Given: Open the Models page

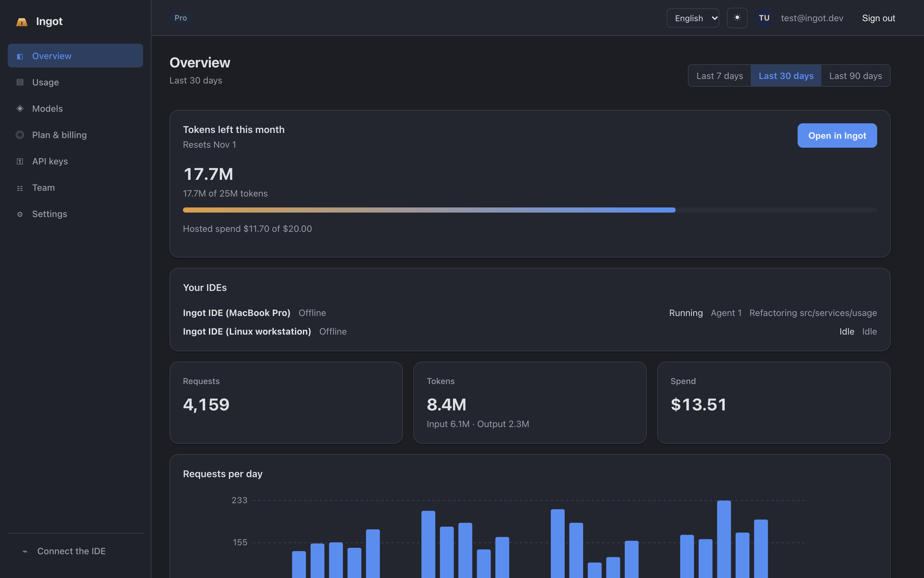Looking at the screenshot, I should (x=75, y=109).
